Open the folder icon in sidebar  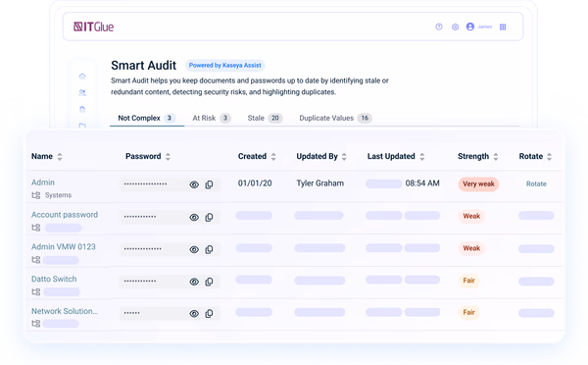coord(82,126)
